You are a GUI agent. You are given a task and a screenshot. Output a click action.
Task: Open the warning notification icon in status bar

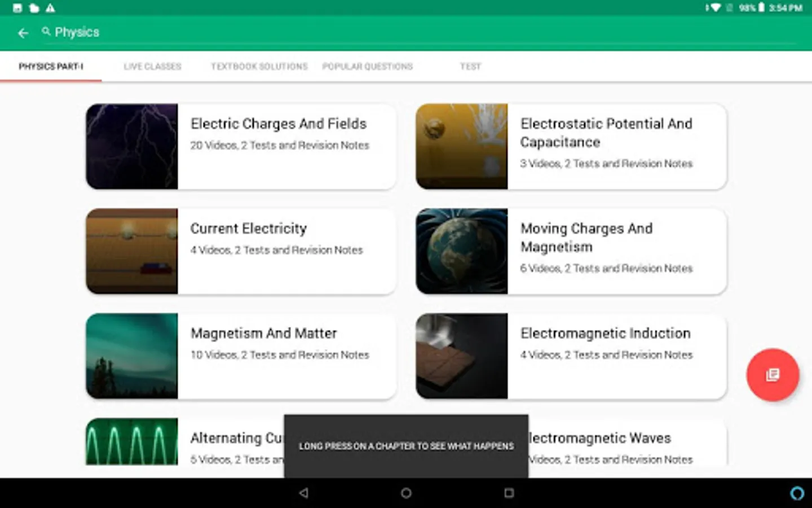coord(50,8)
